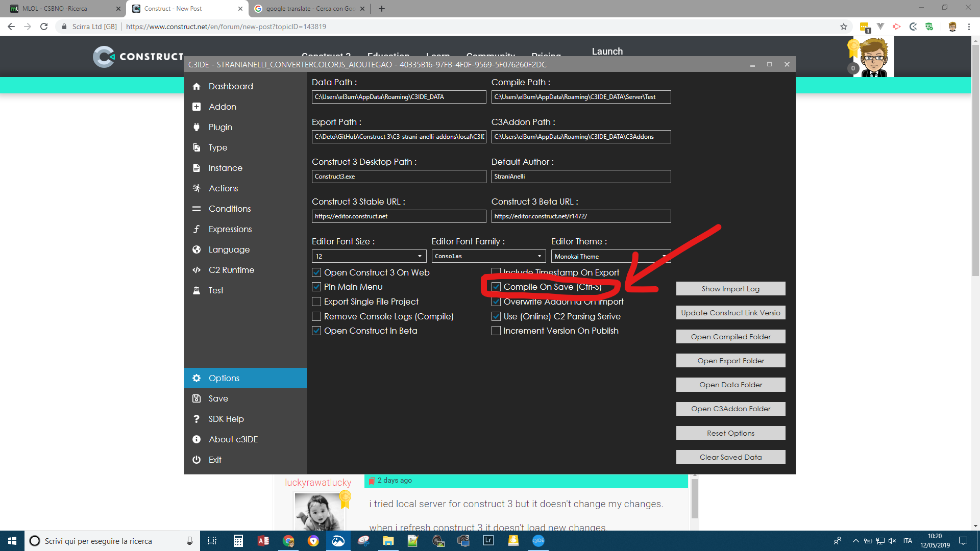Screen dimensions: 980x551
Task: Open Chrome from the taskbar
Action: click(288, 541)
